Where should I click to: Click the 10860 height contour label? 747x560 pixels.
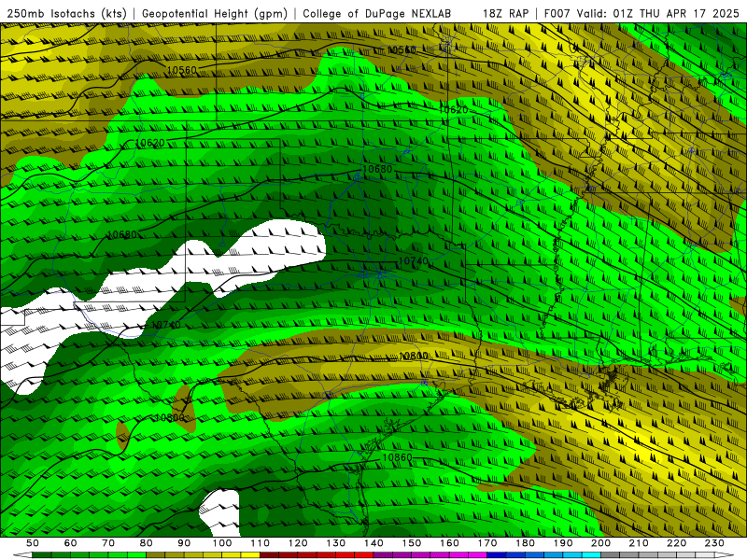point(397,457)
